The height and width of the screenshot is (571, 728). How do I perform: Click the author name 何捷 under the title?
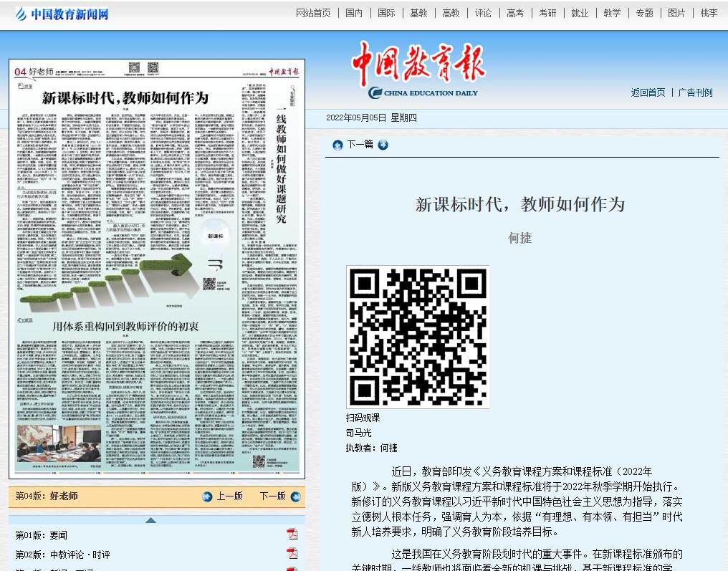(x=520, y=238)
